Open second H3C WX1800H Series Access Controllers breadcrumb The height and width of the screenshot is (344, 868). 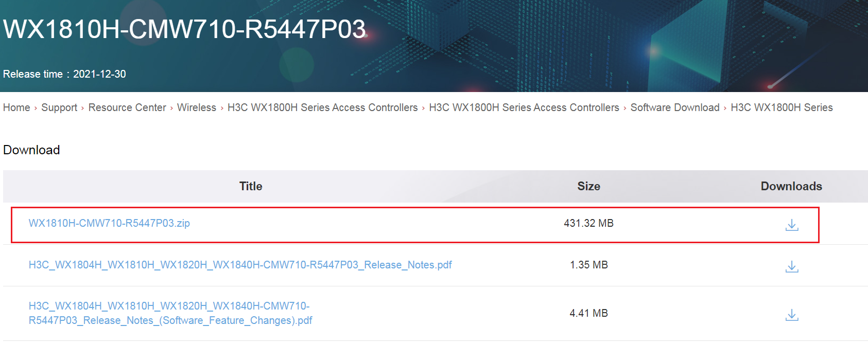[524, 107]
